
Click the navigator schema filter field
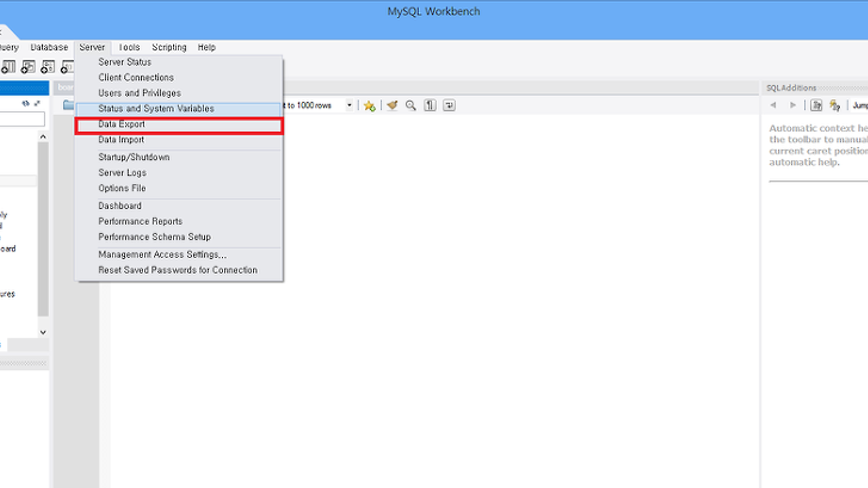pos(22,120)
